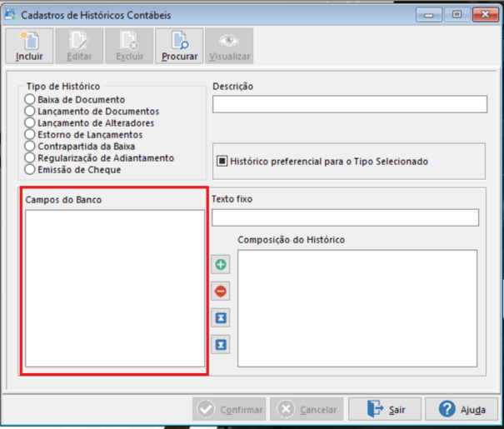Focus the Texto fixo text field
This screenshot has height=429, width=504.
[x=345, y=217]
